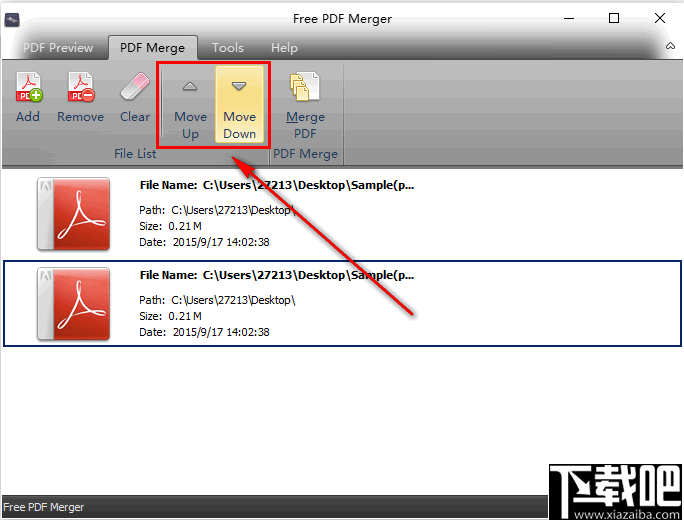
Task: Close the Free PDF Merger window
Action: [x=660, y=18]
